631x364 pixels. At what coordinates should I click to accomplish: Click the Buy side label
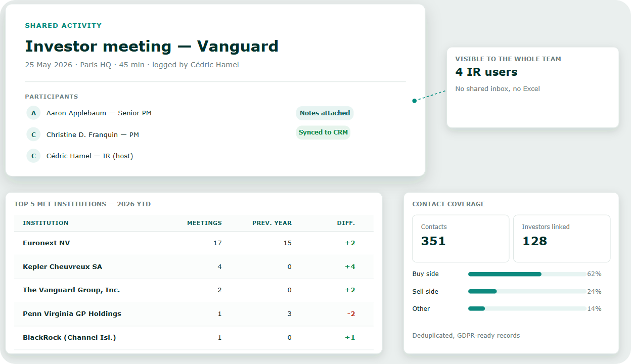coord(426,274)
